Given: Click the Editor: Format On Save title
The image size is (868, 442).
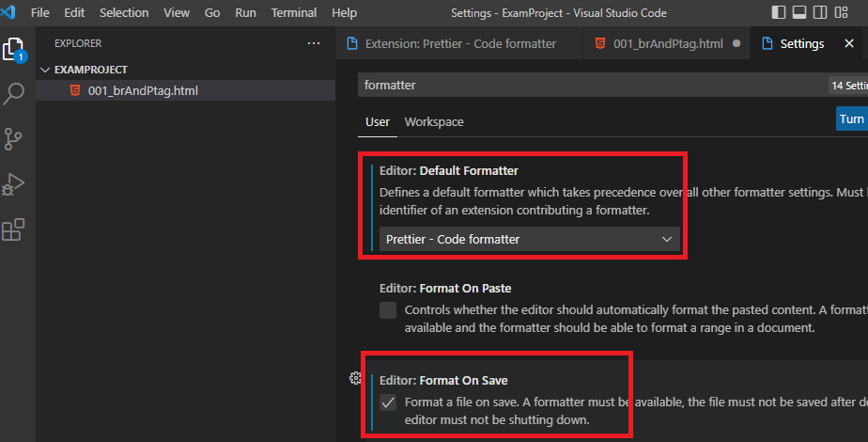Looking at the screenshot, I should [x=443, y=381].
